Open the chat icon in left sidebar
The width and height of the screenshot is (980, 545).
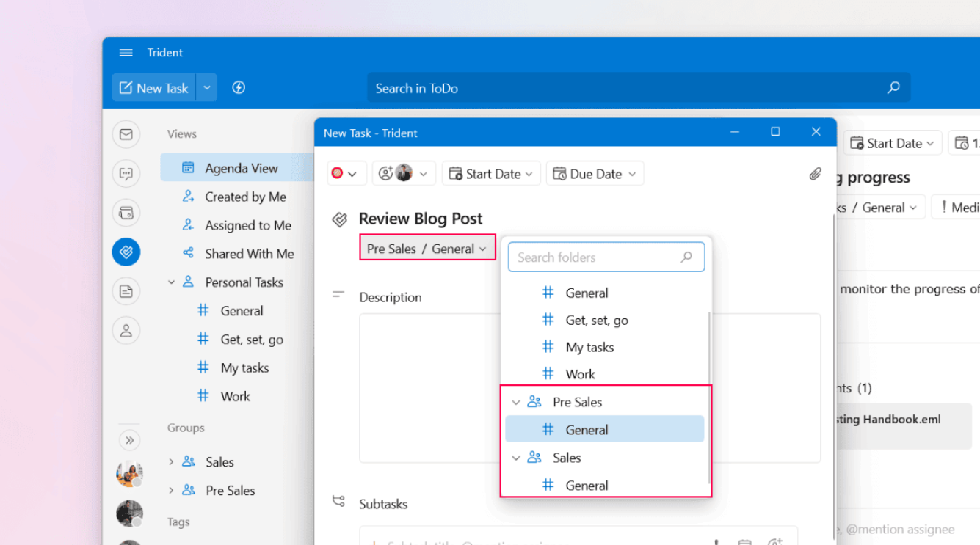(126, 174)
